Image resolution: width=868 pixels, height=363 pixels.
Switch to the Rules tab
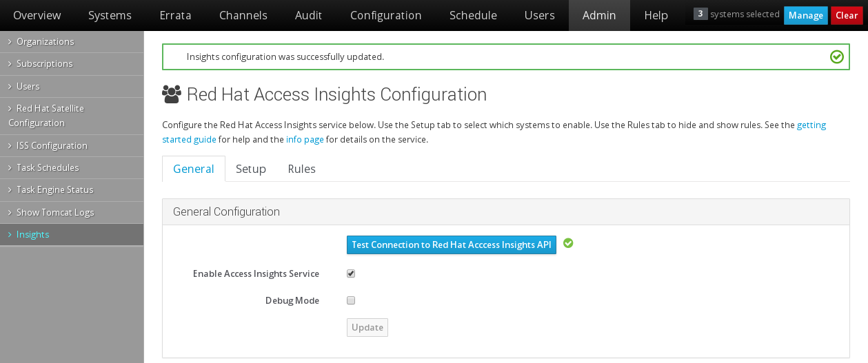point(302,169)
